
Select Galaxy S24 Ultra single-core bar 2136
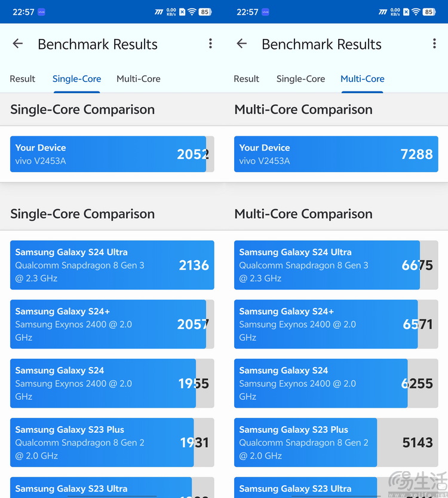[112, 265]
